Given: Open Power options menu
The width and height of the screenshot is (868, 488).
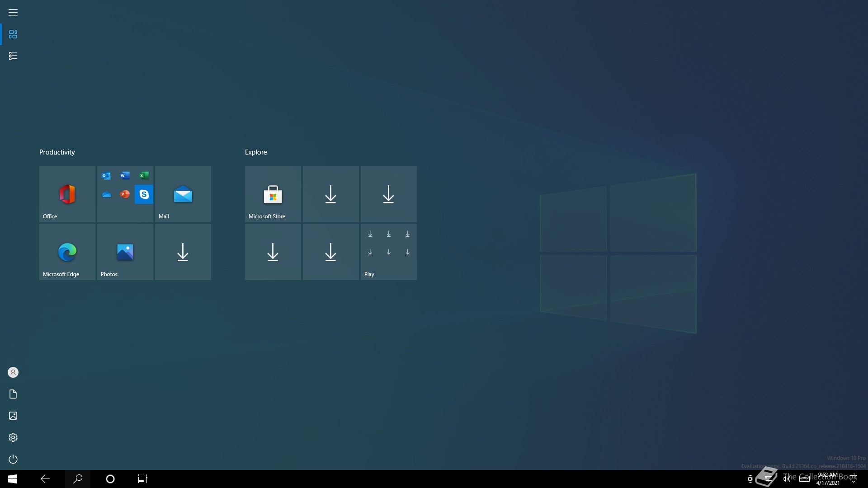Looking at the screenshot, I should [13, 459].
